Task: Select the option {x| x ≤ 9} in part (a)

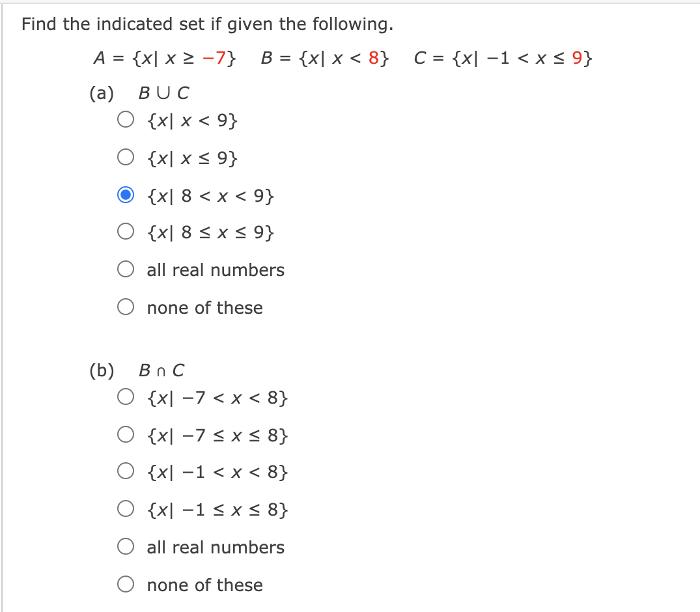Action: click(x=126, y=156)
